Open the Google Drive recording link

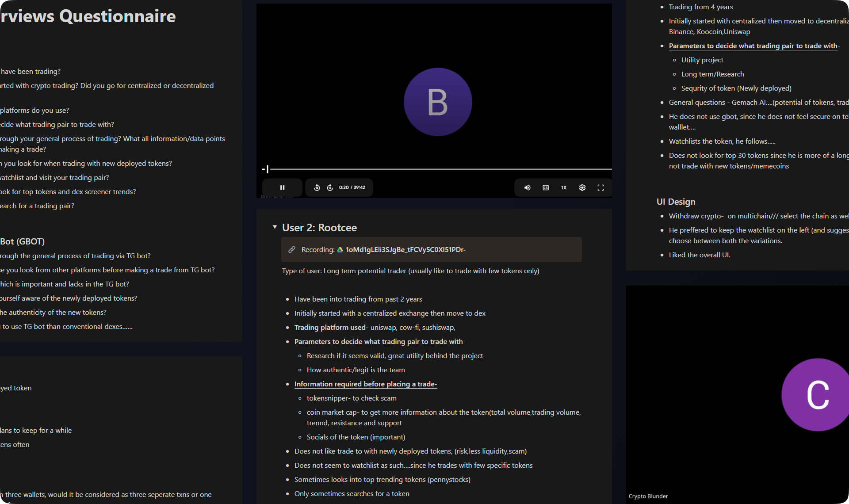click(405, 249)
